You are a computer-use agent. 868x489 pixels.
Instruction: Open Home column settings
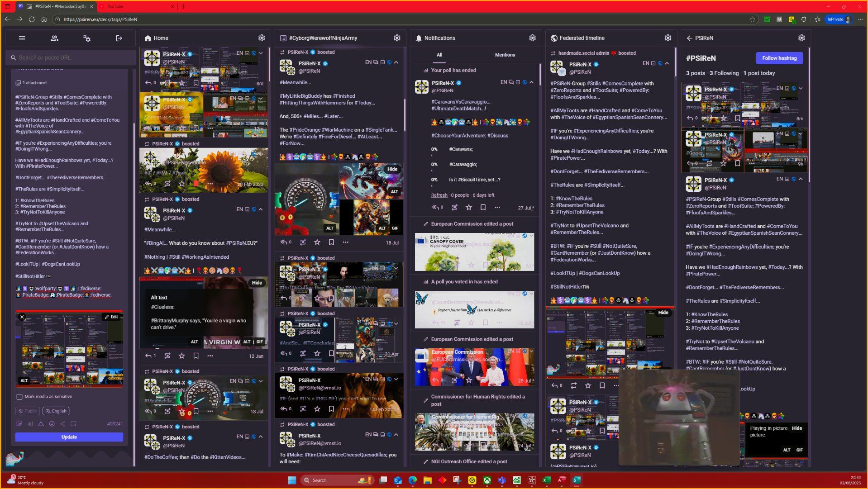coord(262,38)
